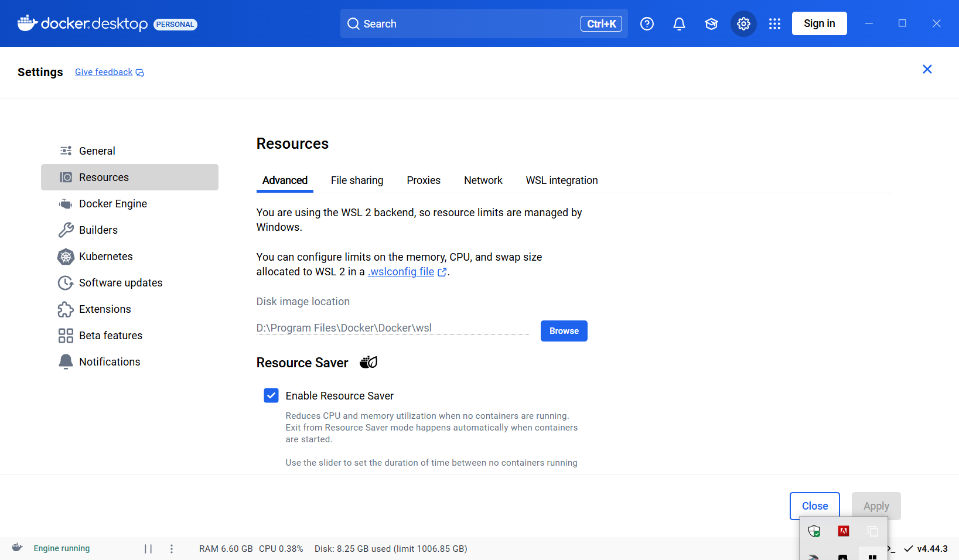Open the WSL integration tab
This screenshot has width=959, height=560.
(562, 180)
